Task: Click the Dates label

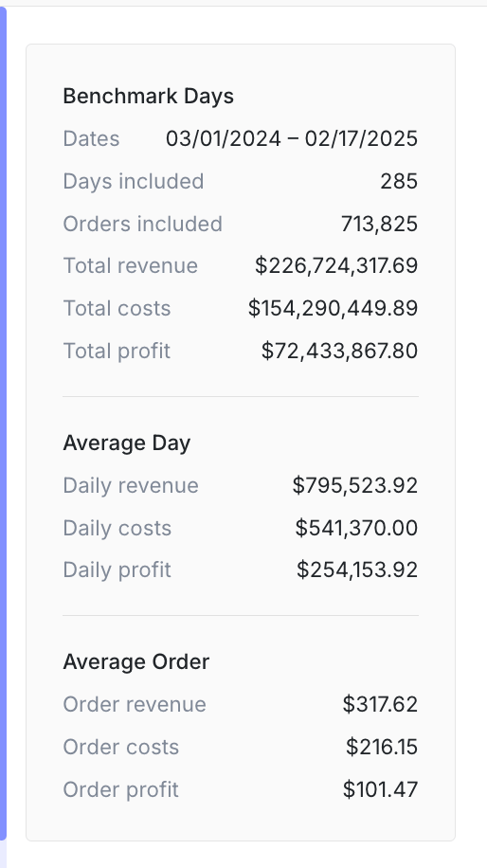Action: click(91, 138)
